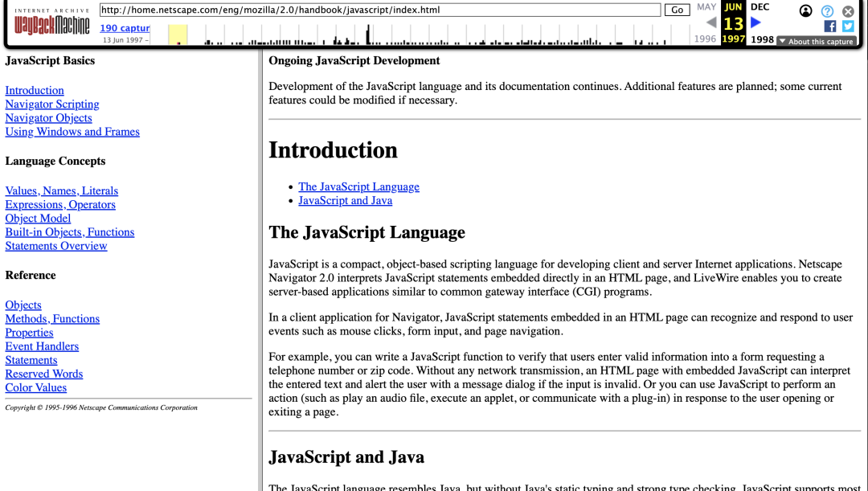Viewport: 868px width, 491px height.
Task: Click the 13 Jun 1997 date label
Action: click(x=125, y=40)
